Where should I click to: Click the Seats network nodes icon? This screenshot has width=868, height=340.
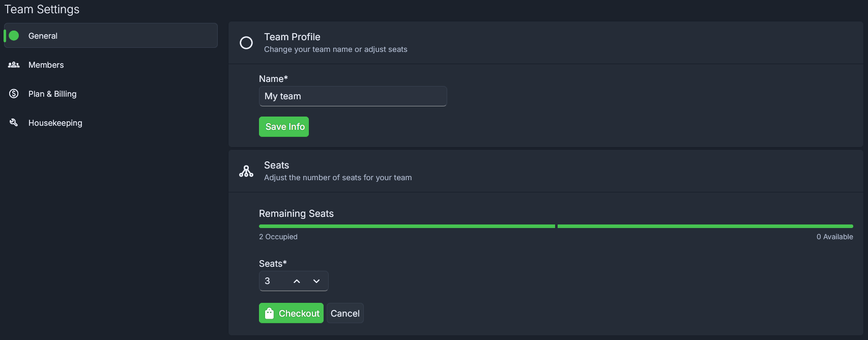point(246,171)
